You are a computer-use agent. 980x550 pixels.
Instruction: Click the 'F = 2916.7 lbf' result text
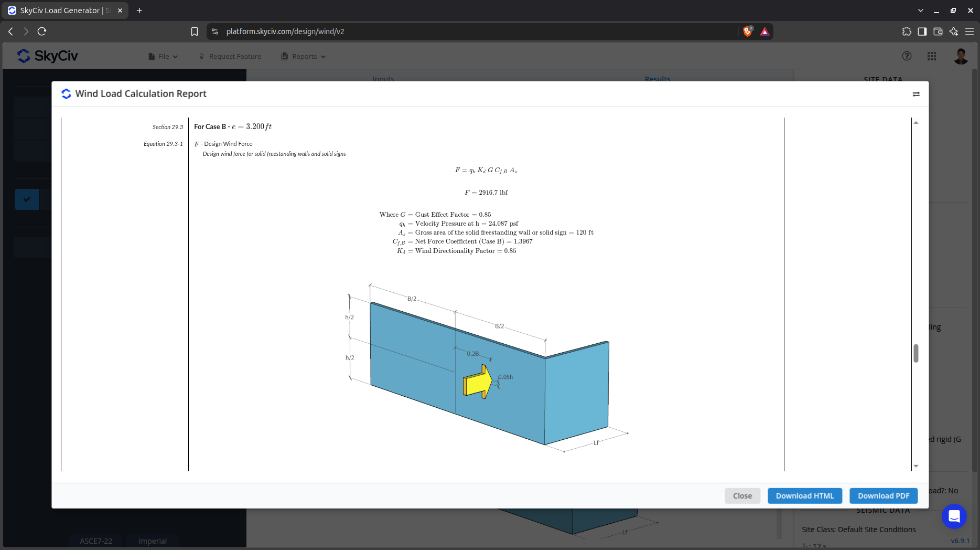(x=486, y=193)
